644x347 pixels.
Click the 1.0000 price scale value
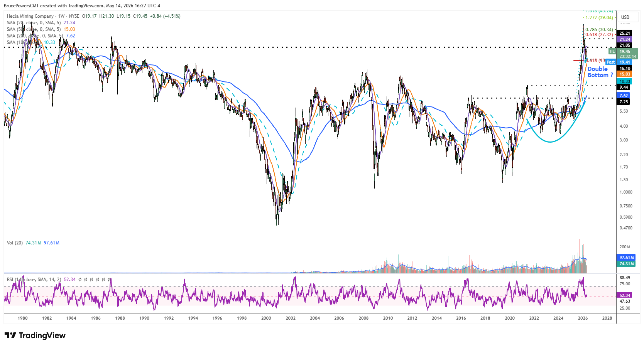[626, 192]
